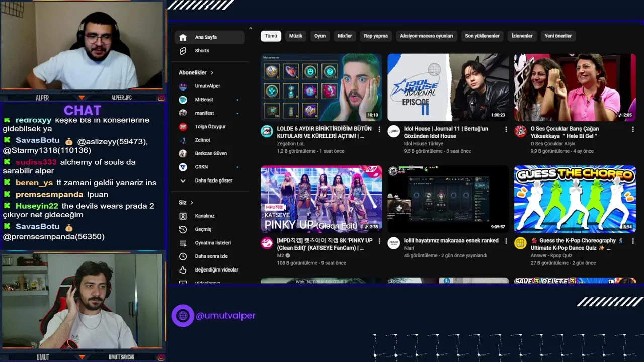The height and width of the screenshot is (362, 644).
Task: Click the Beğendiğim videolar thumbs-up icon
Action: click(183, 270)
